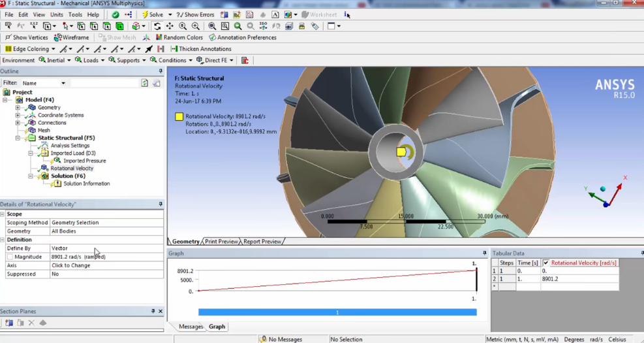Apply Random Colors
Screen dimensions: 644x343
click(x=179, y=37)
